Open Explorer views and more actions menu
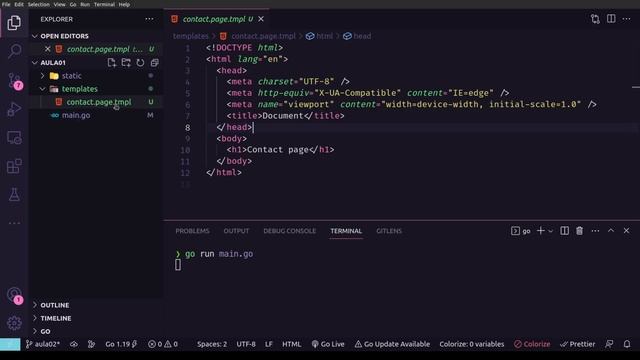Screen dimensions: 640x360 point(149,19)
